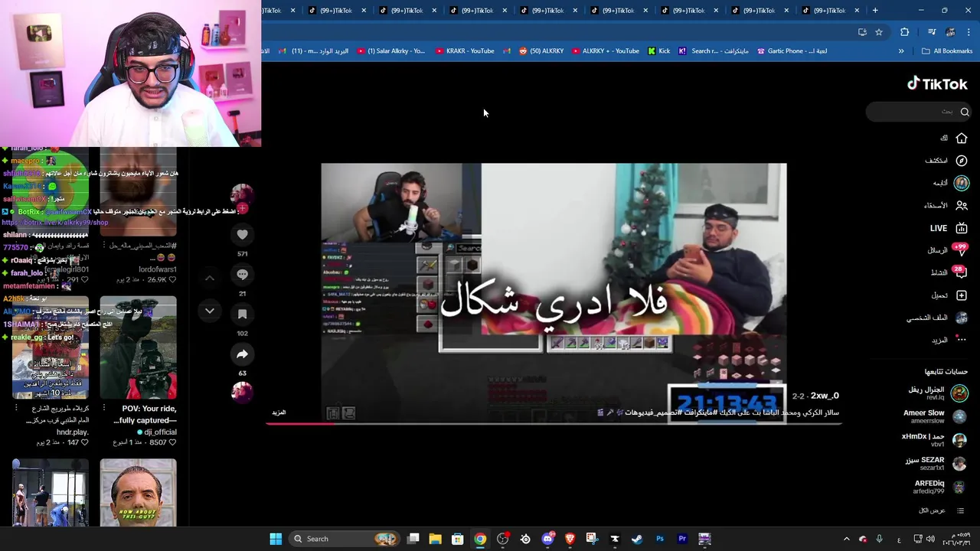Open the TikTok home feed icon
The height and width of the screenshot is (551, 980).
tap(962, 138)
